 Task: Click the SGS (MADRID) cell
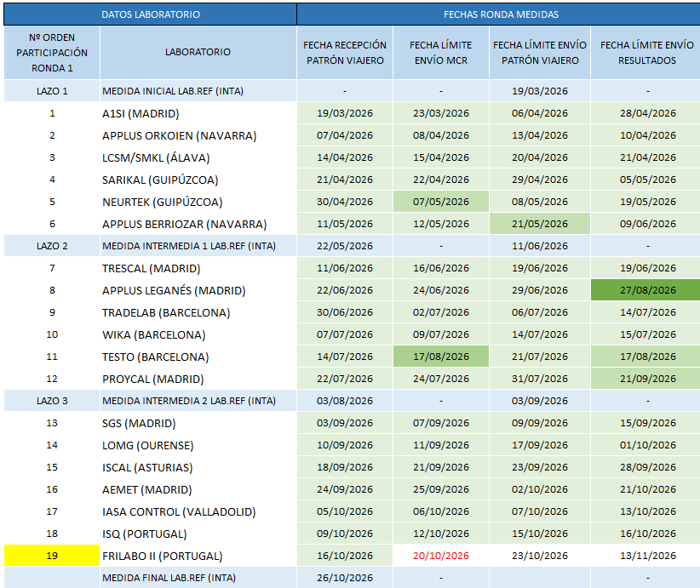coord(198,423)
